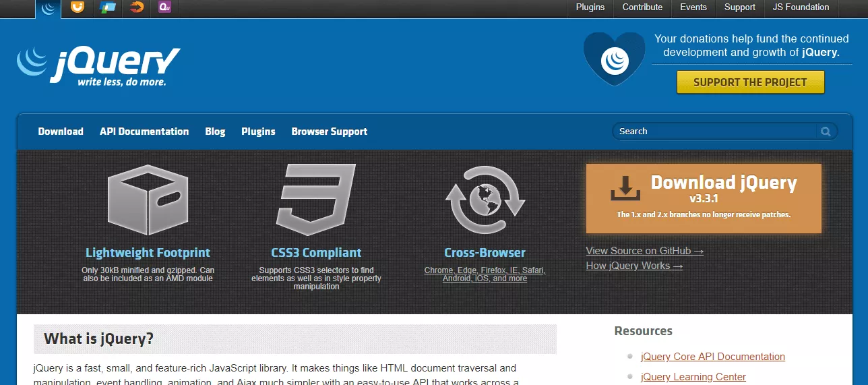
Task: Click the search magnifier icon
Action: [826, 131]
